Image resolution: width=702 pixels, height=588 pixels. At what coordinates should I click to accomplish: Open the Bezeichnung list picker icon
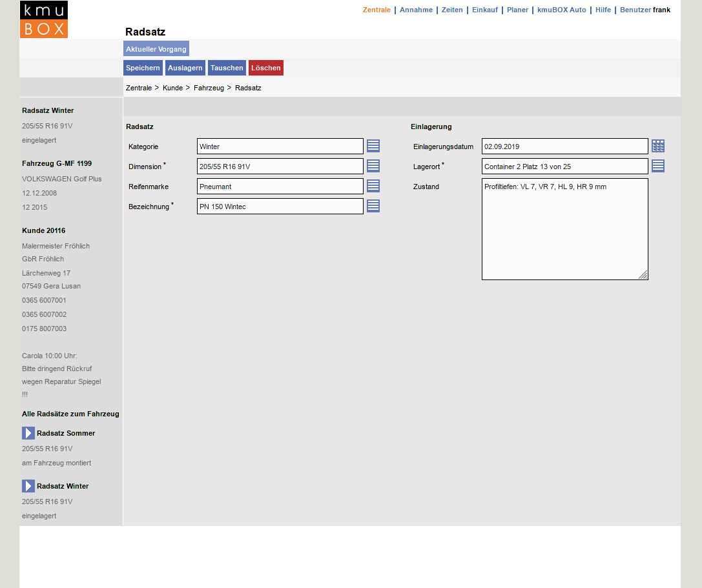pos(373,206)
